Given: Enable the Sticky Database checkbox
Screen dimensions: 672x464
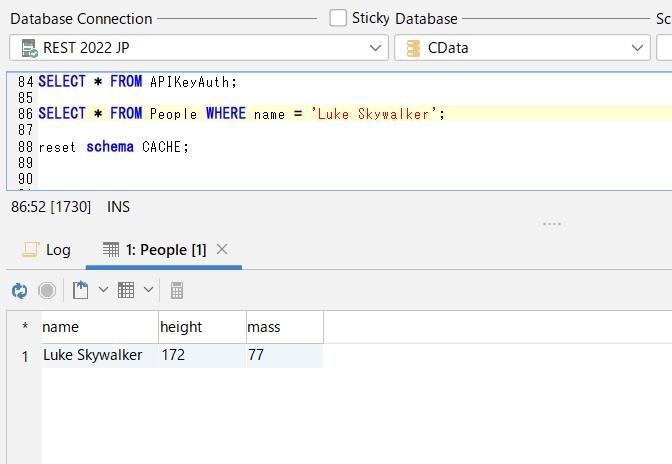Looking at the screenshot, I should pos(338,18).
